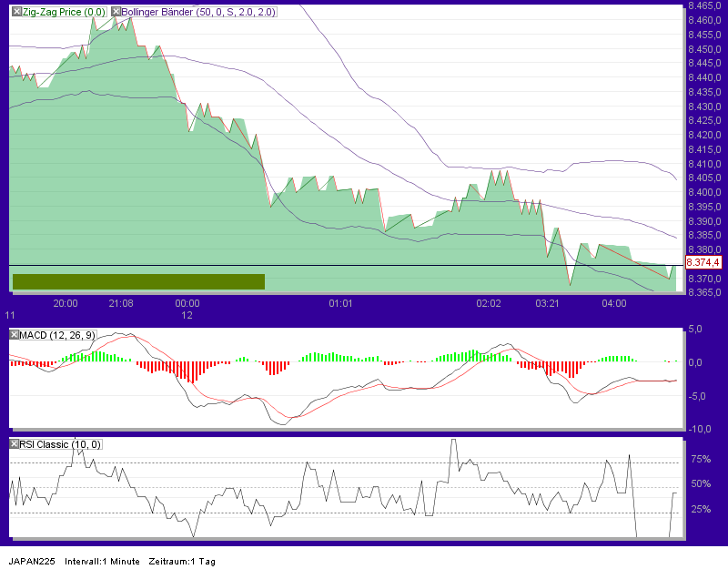The width and height of the screenshot is (728, 569).
Task: Click the date marker 12 on the axis
Action: click(x=187, y=316)
